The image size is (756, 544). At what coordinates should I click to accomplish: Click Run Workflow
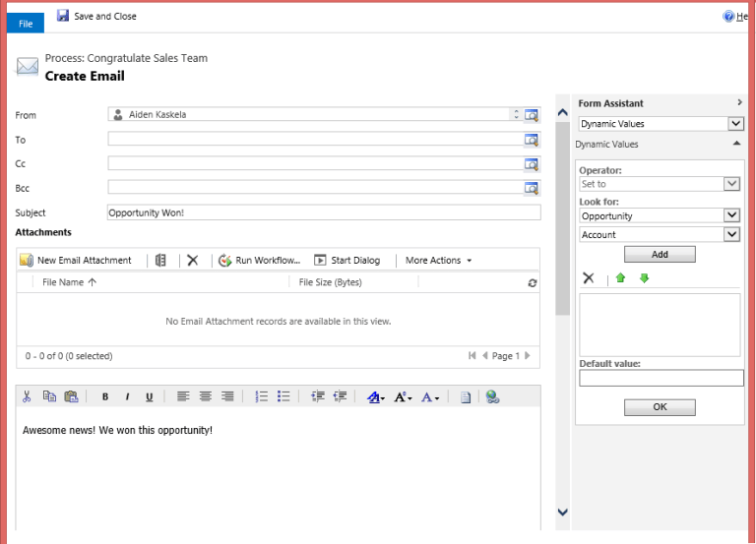click(x=260, y=260)
